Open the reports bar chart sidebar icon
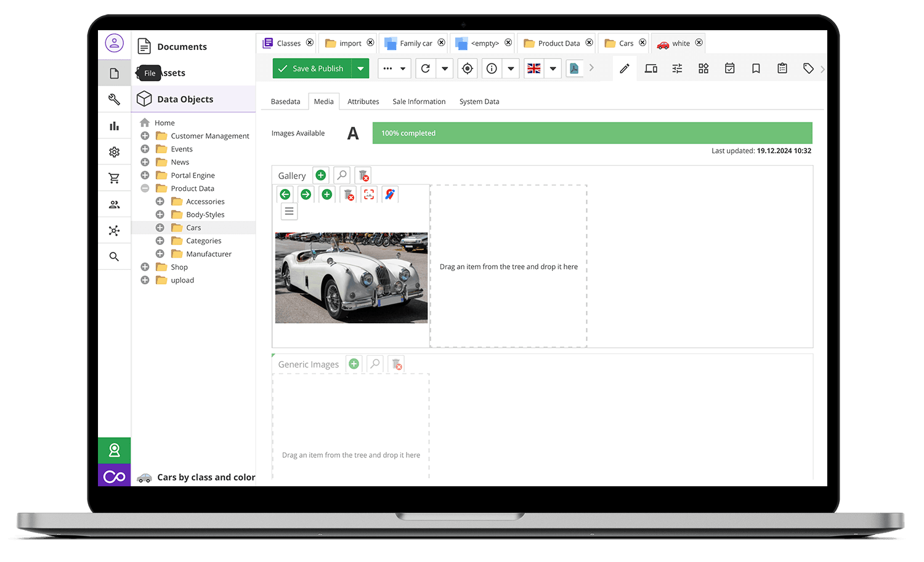 click(x=114, y=126)
